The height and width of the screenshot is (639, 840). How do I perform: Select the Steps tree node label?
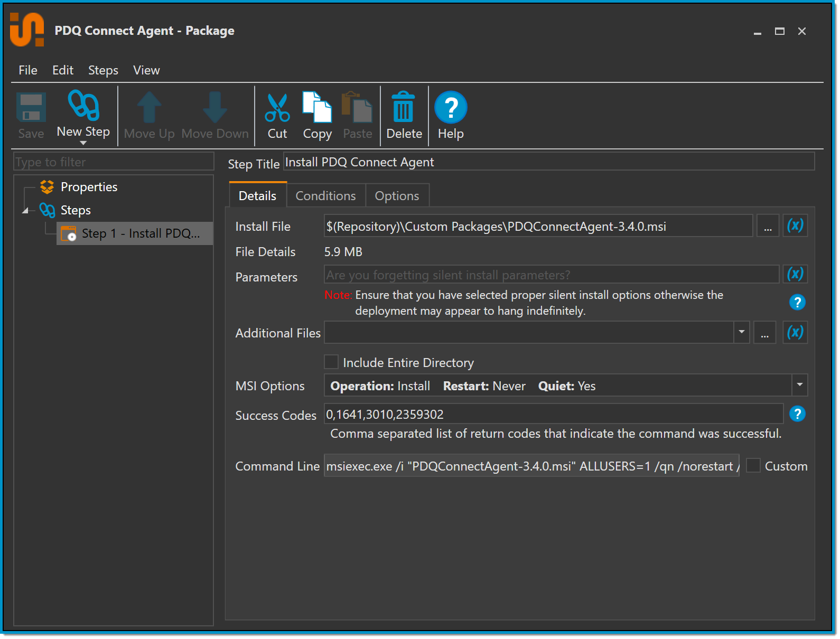click(76, 210)
